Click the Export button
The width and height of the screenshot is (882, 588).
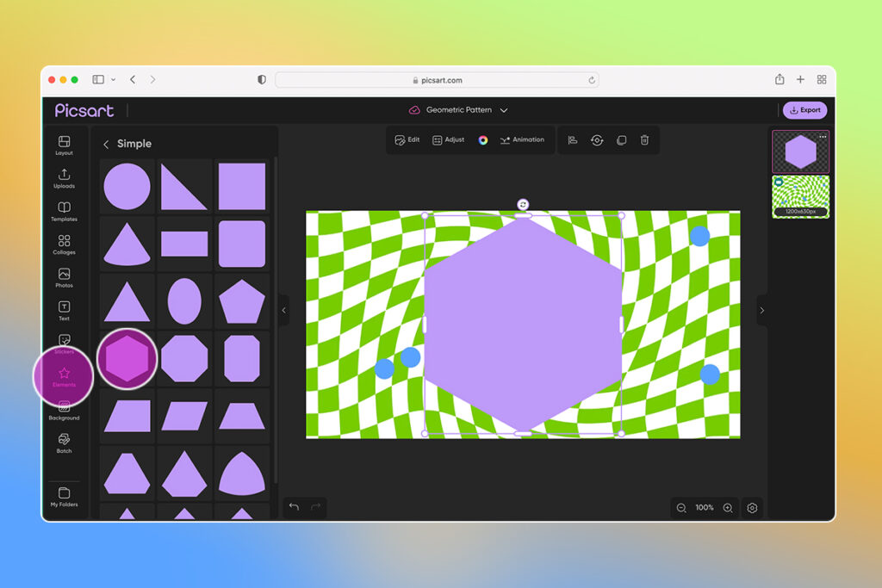coord(804,110)
